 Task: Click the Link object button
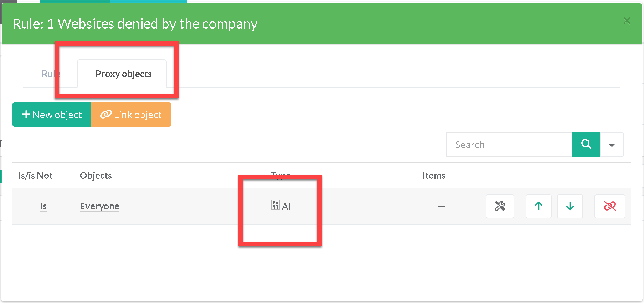[131, 115]
